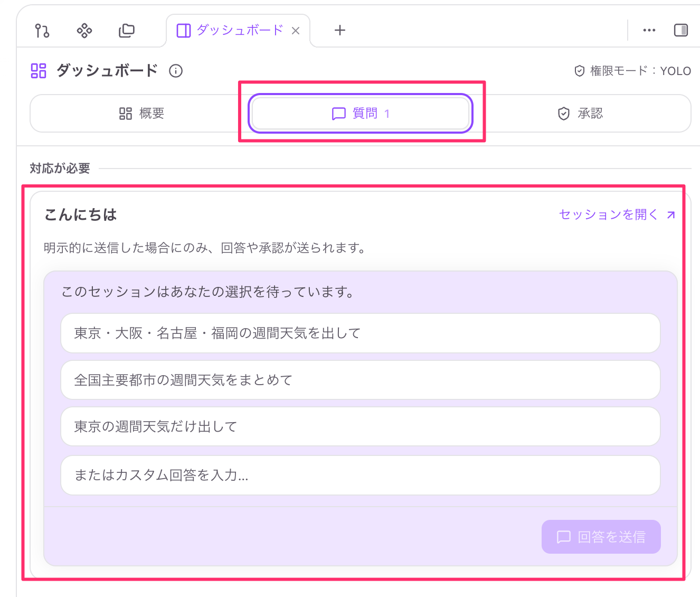Screen dimensions: 700x597
Task: Click the こんにちは session title
Action: (x=80, y=214)
